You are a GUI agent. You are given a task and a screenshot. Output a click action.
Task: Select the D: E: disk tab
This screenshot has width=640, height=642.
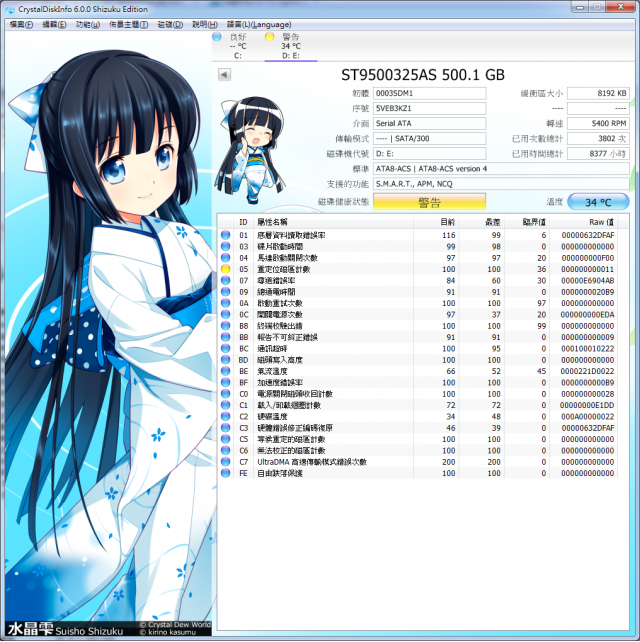(291, 46)
